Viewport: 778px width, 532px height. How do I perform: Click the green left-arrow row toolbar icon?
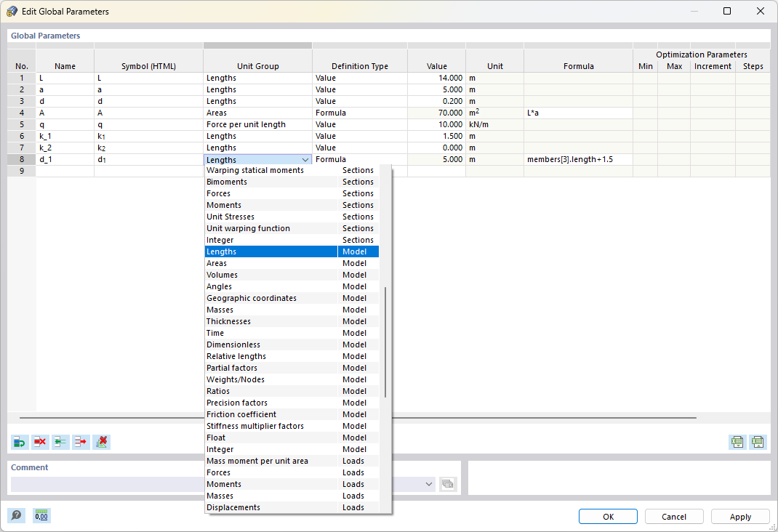click(x=60, y=442)
